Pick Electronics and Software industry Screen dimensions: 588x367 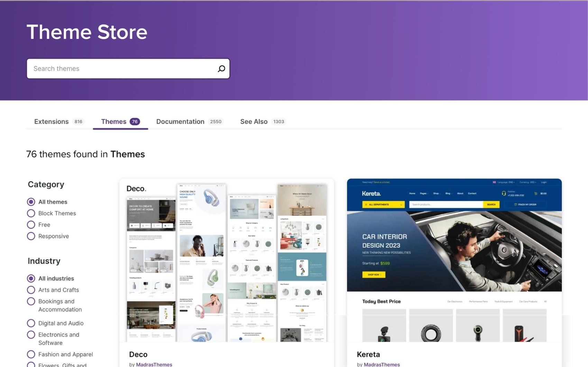tap(31, 335)
